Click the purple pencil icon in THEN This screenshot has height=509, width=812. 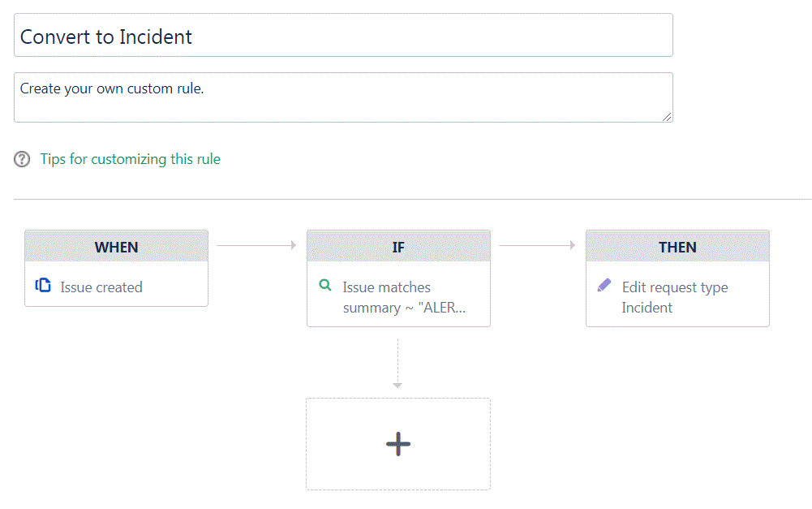click(x=604, y=285)
